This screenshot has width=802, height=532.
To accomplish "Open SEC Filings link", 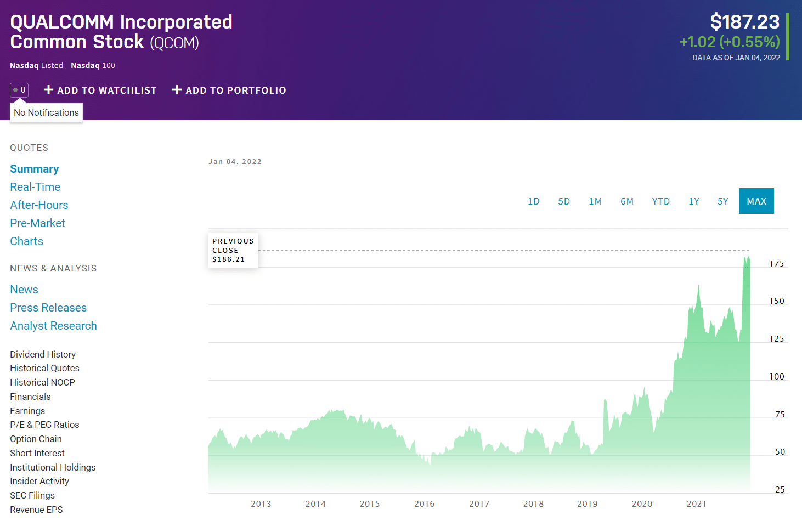I will pos(32,495).
